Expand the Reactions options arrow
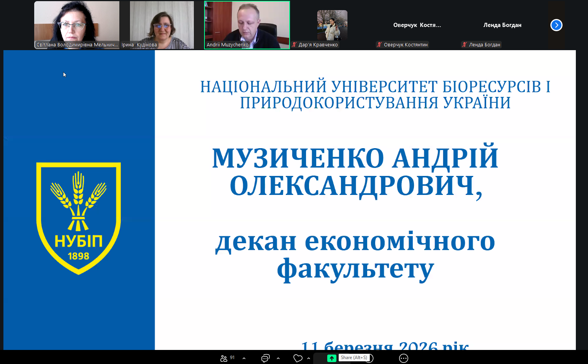Screen dimensions: 588x364 pos(309,358)
